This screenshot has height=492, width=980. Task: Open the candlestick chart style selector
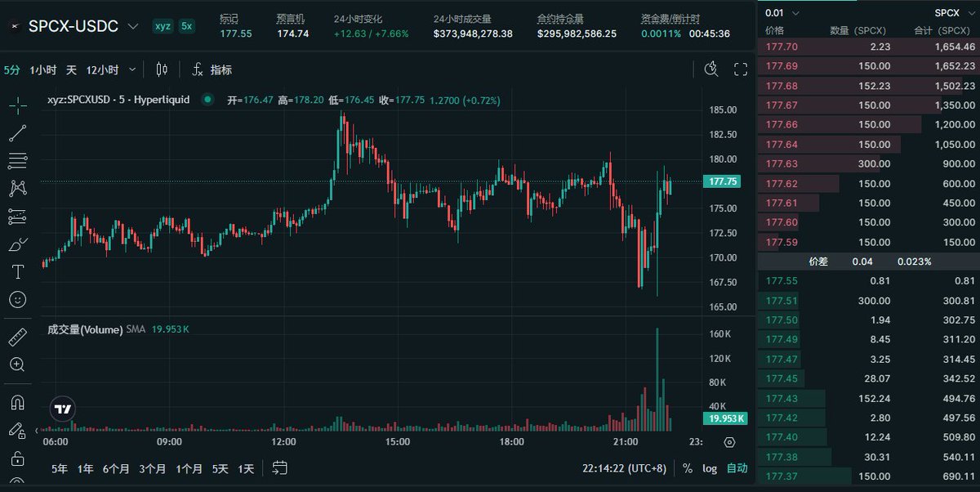point(162,69)
